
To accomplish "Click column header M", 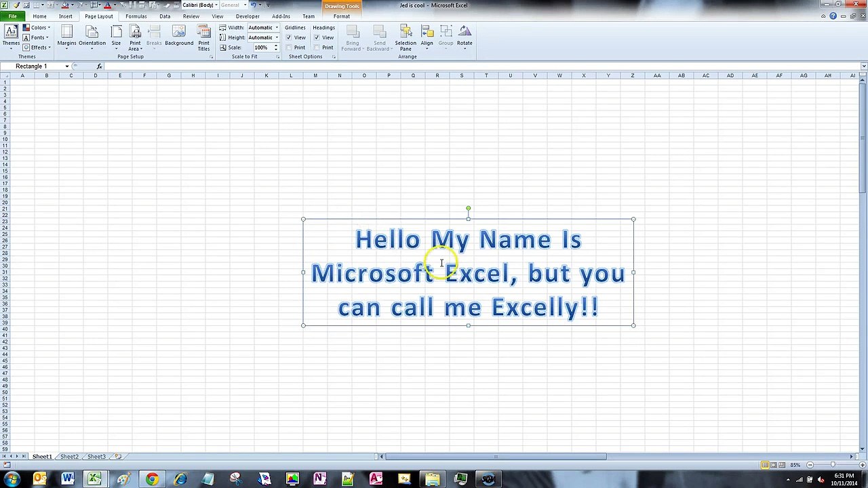I will [315, 75].
